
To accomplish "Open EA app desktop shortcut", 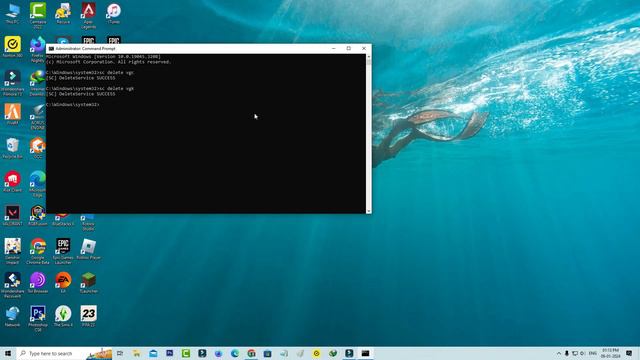I will pyautogui.click(x=63, y=282).
